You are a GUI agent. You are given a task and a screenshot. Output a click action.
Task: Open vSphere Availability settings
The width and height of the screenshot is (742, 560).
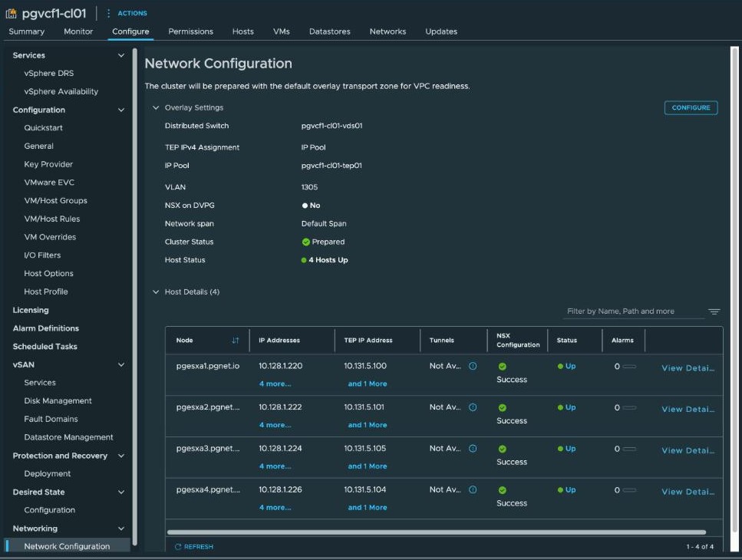[61, 91]
